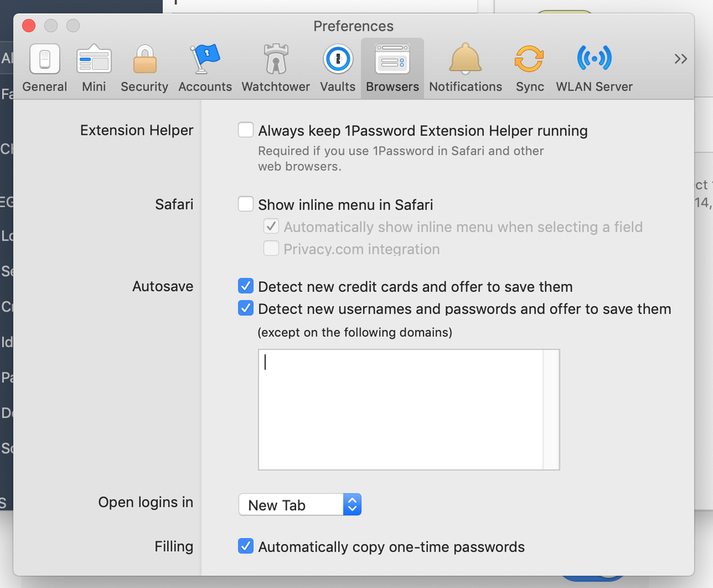Open Notifications preferences with bell icon

tap(465, 69)
